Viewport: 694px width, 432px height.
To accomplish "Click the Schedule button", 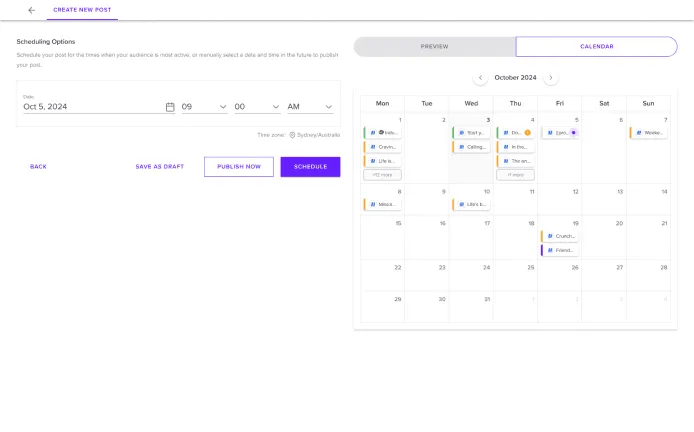I will 310,167.
